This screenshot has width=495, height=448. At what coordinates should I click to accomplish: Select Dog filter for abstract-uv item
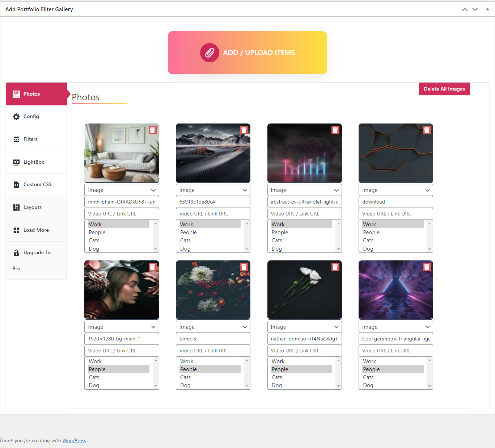tap(301, 249)
